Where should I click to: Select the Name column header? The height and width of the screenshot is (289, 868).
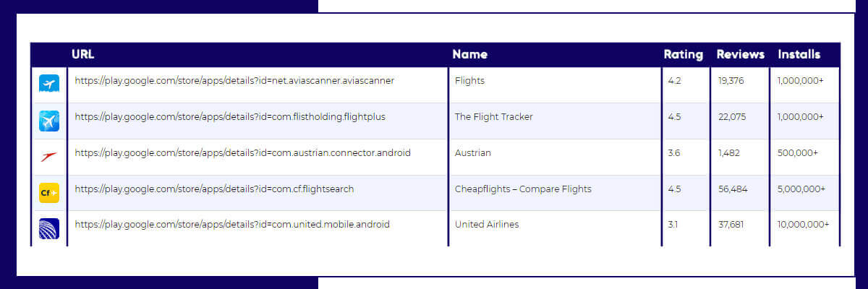[x=470, y=54]
